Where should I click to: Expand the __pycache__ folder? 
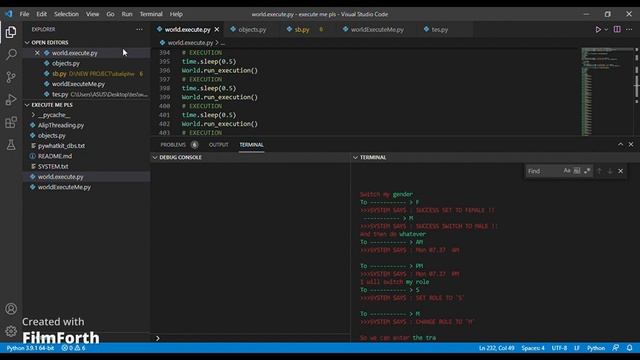[x=54, y=115]
